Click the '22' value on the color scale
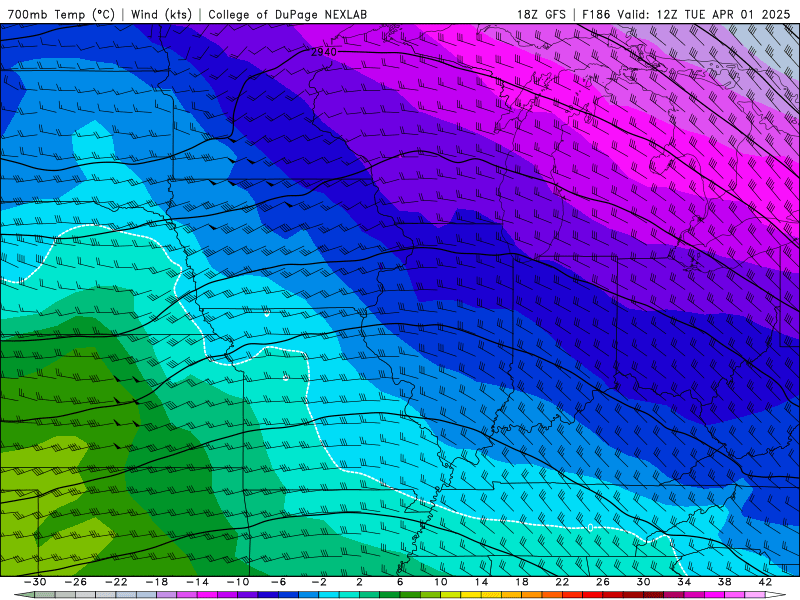 point(562,582)
